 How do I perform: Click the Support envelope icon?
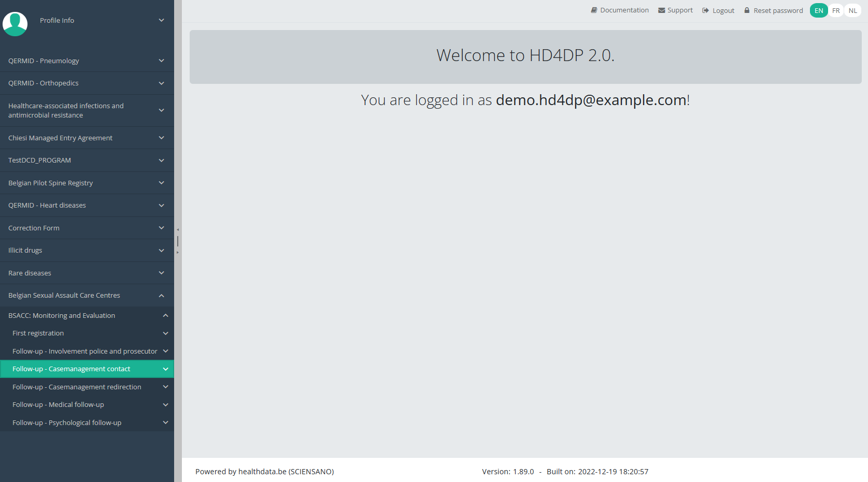(661, 10)
